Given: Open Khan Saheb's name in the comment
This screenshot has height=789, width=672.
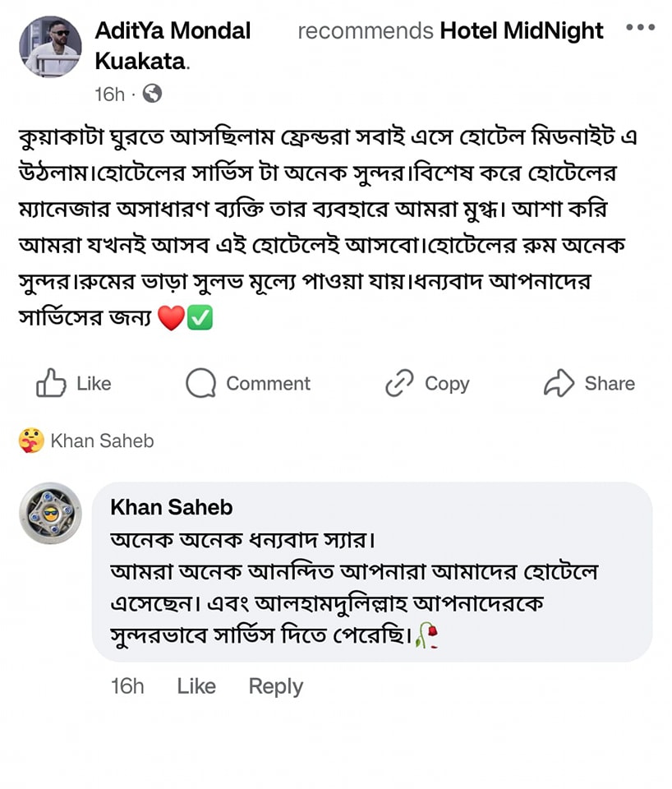Looking at the screenshot, I should pyautogui.click(x=171, y=508).
